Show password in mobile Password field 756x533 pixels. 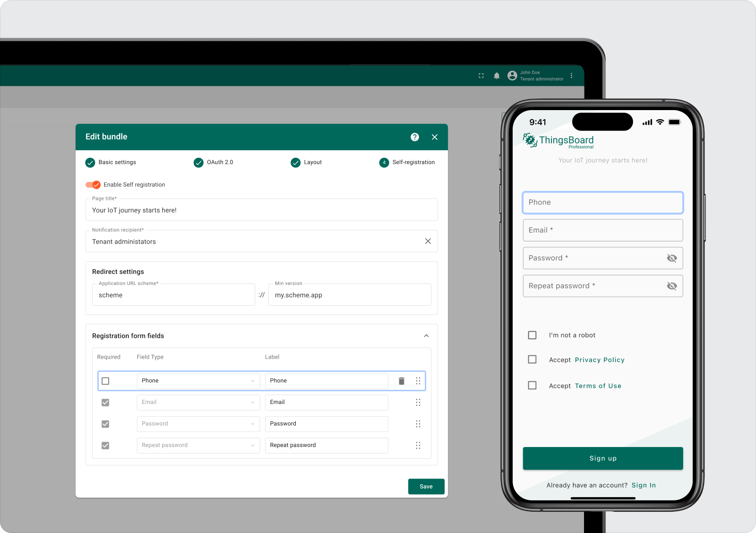pos(671,258)
